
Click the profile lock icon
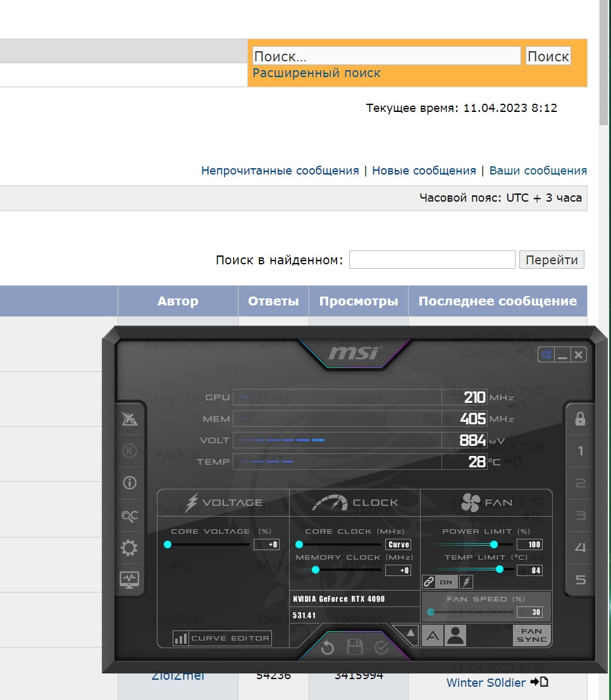point(580,419)
